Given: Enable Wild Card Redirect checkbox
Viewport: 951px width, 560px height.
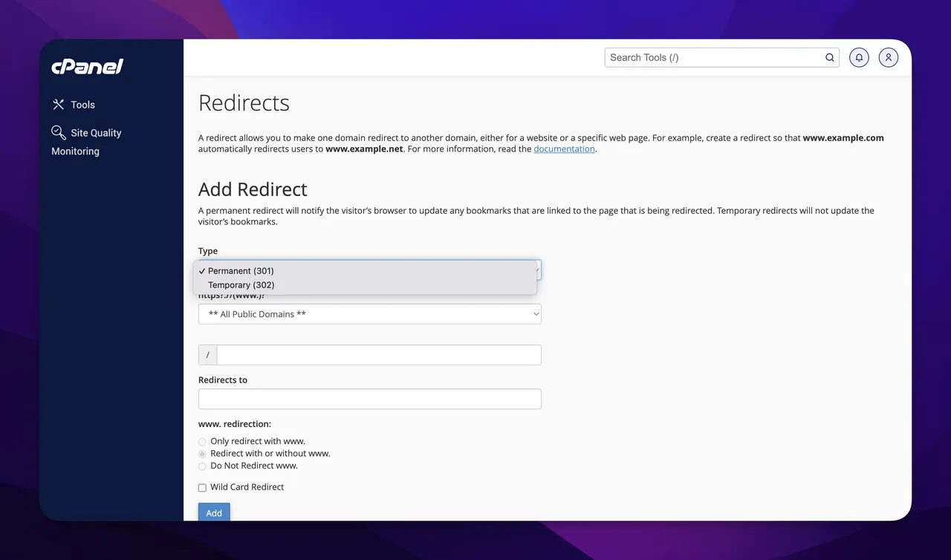Looking at the screenshot, I should (x=202, y=488).
